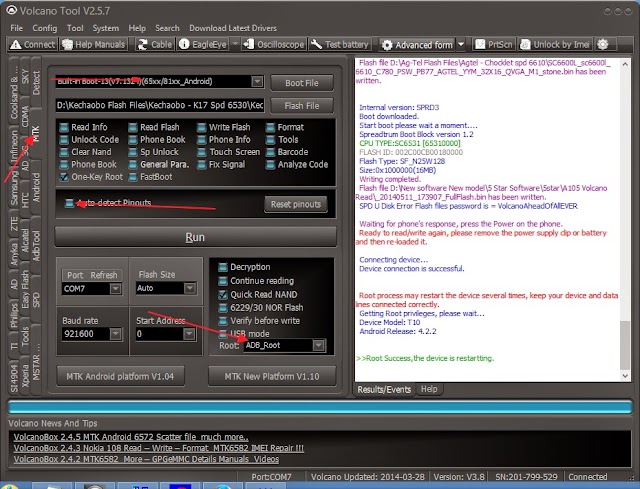Open the Start Address dropdown
This screenshot has height=489, width=640.
[189, 334]
